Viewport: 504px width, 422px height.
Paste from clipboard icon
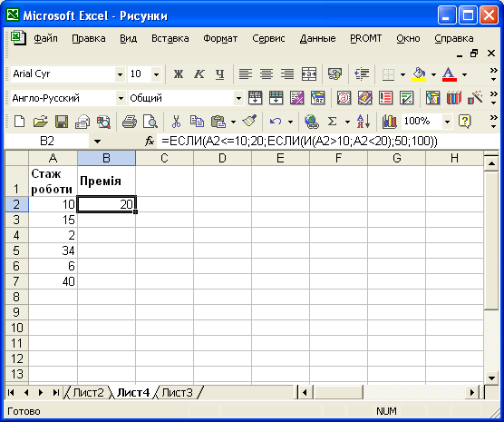(x=218, y=122)
